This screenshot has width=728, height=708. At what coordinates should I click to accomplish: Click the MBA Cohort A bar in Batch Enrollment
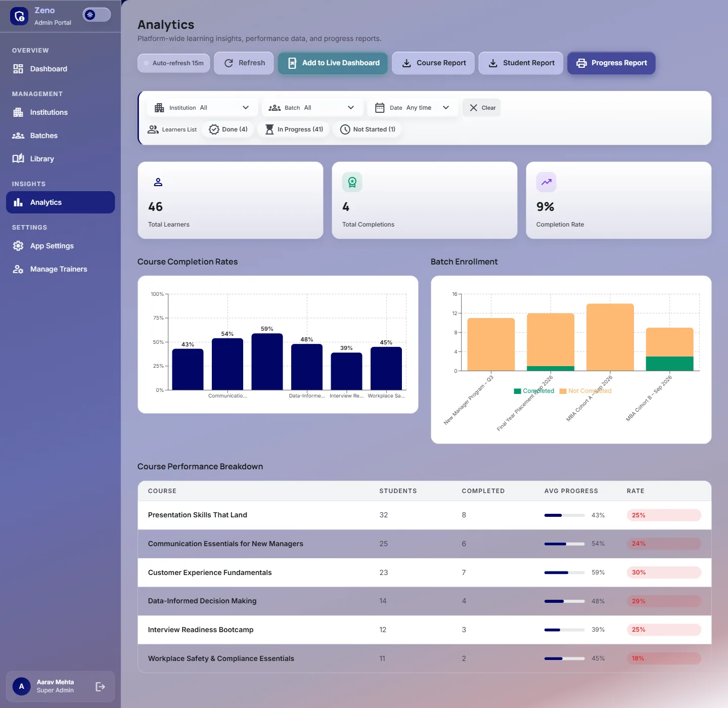coord(610,337)
